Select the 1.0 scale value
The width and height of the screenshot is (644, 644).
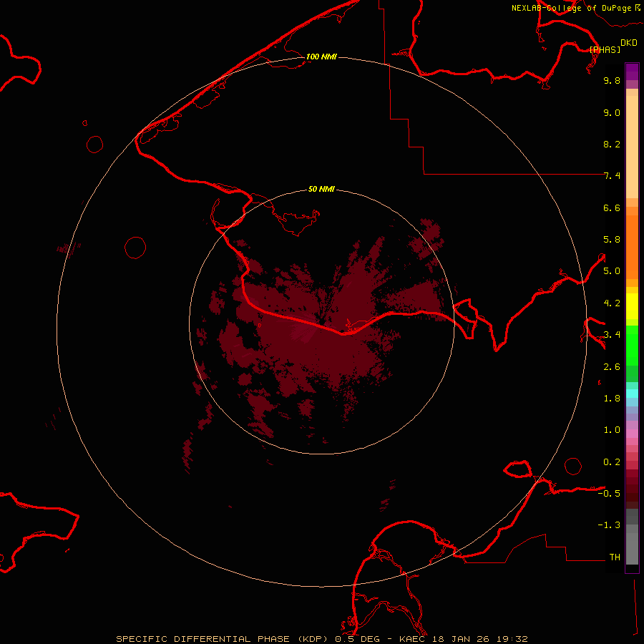tap(612, 430)
